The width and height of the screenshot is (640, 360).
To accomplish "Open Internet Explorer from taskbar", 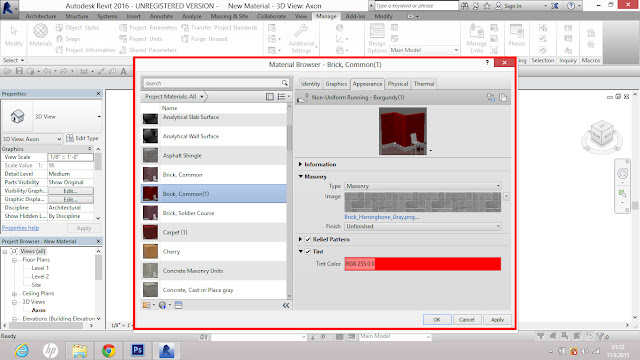I will click(x=21, y=350).
